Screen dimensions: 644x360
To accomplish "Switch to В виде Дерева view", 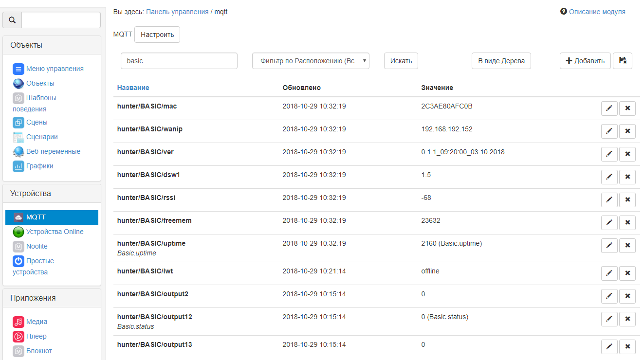I will [x=501, y=61].
